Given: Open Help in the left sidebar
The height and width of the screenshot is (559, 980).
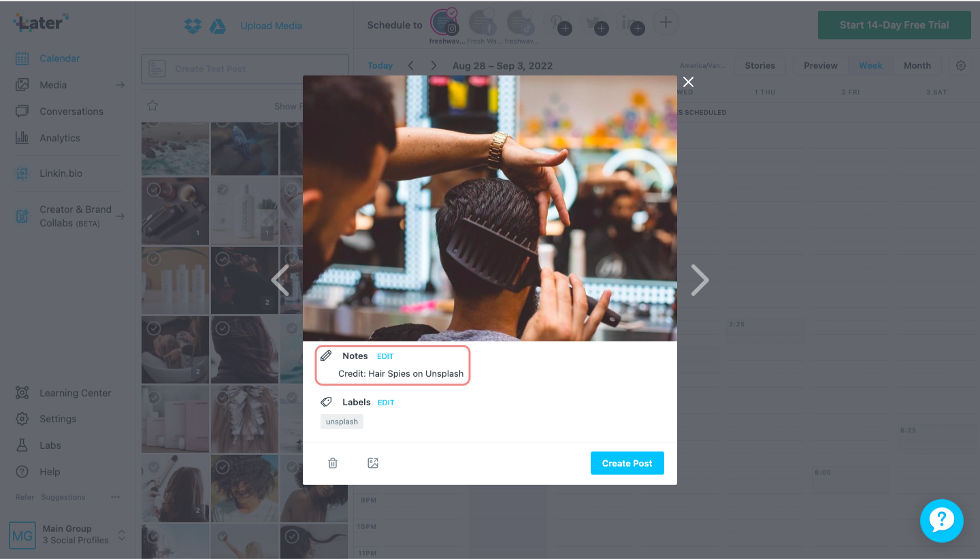Looking at the screenshot, I should coord(37,472).
